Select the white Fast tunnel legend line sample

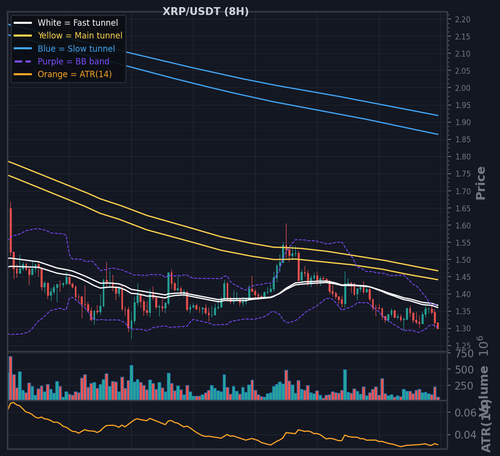(x=23, y=23)
